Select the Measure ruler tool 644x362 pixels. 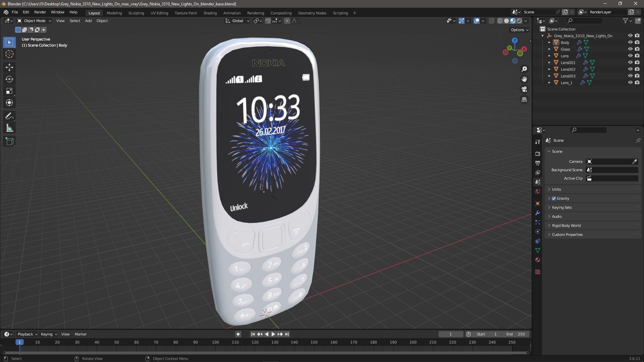(9, 128)
